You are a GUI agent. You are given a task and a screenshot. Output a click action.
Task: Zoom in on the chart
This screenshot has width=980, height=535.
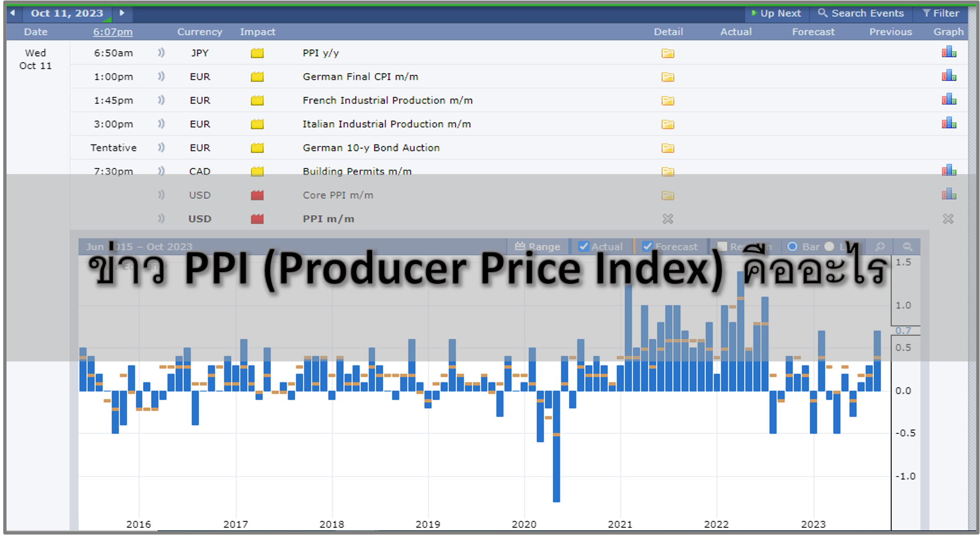[x=880, y=247]
